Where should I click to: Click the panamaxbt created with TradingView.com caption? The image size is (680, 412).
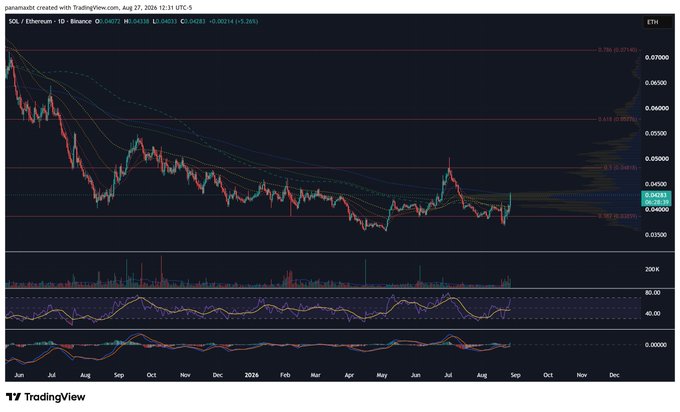pyautogui.click(x=98, y=7)
